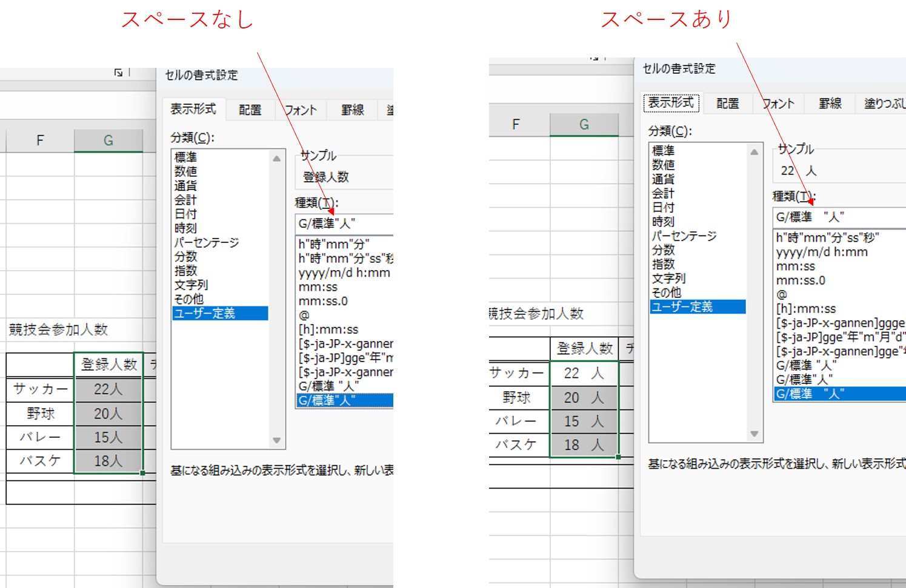Viewport: 906px width, 588px height.
Task: Choose yyyy/m/d h:mm format in スペースあり dialog
Action: coord(822,252)
